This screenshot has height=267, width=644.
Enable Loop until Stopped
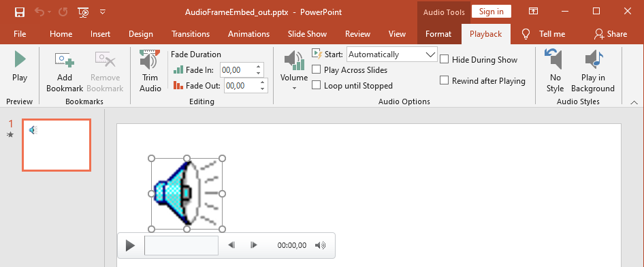pos(316,85)
